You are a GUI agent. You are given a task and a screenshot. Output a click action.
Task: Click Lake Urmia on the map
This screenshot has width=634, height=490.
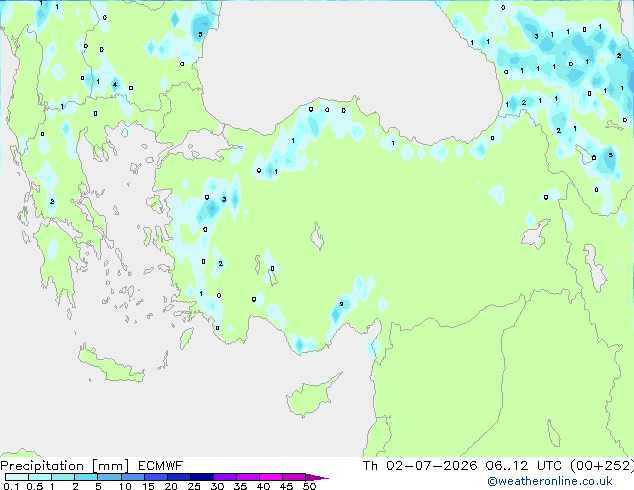coord(595,268)
